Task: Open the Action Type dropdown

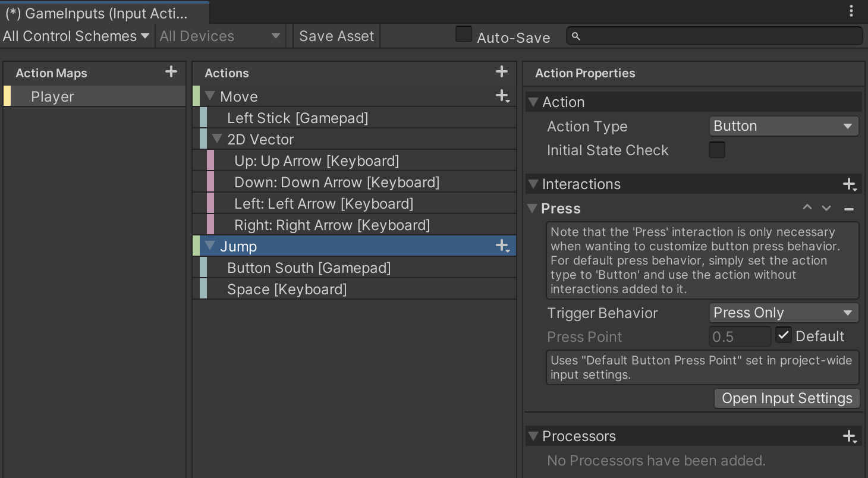Action: point(784,126)
